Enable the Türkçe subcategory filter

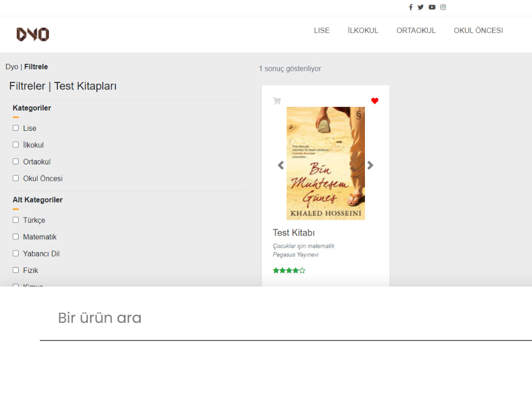tap(15, 220)
